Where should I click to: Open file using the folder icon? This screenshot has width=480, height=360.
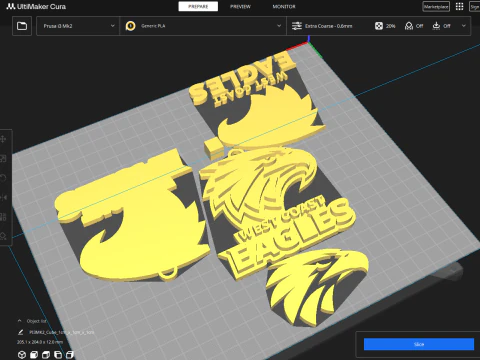coord(22,26)
